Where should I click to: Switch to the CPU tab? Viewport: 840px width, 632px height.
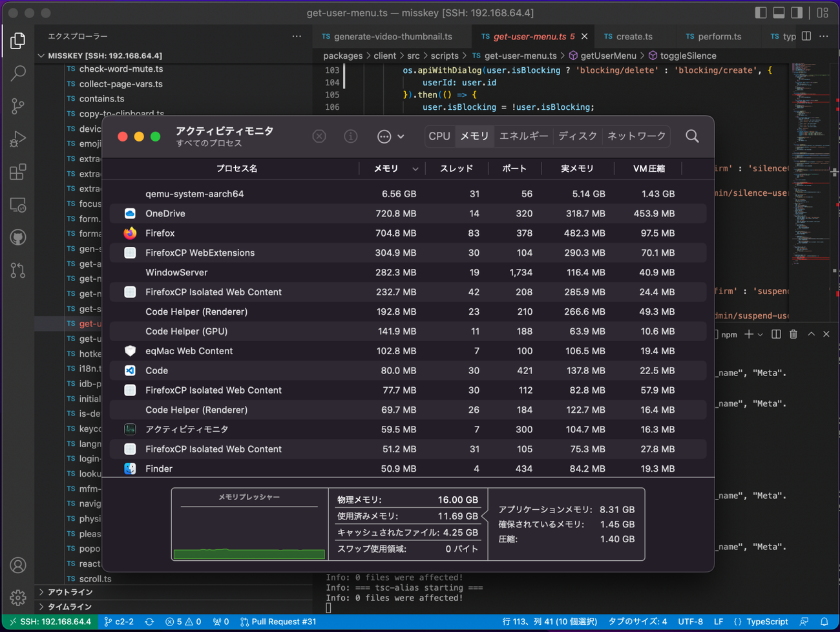(439, 136)
